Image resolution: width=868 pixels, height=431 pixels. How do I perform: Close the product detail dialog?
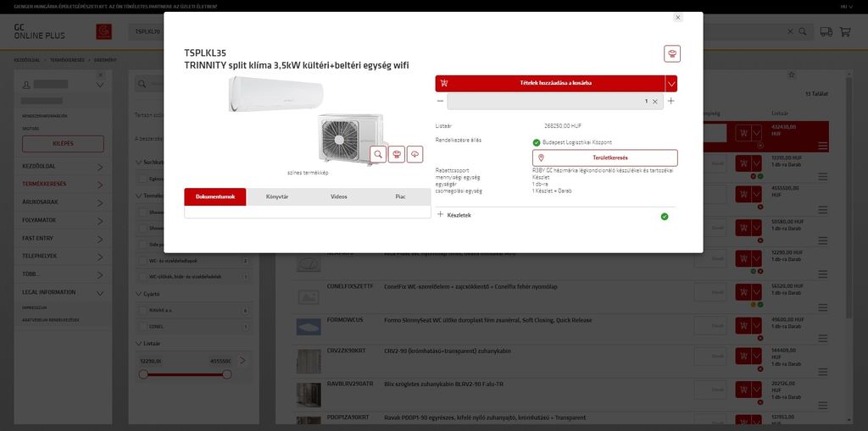point(677,18)
